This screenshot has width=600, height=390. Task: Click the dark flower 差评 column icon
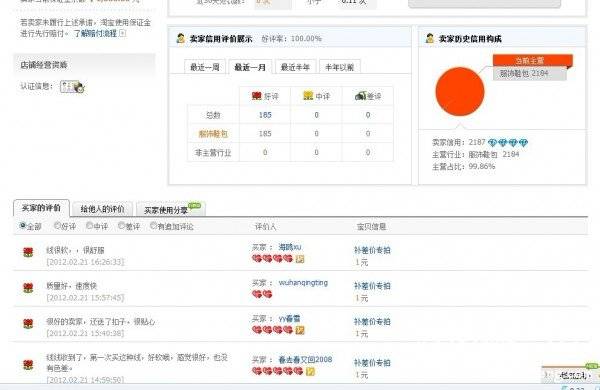click(x=360, y=96)
